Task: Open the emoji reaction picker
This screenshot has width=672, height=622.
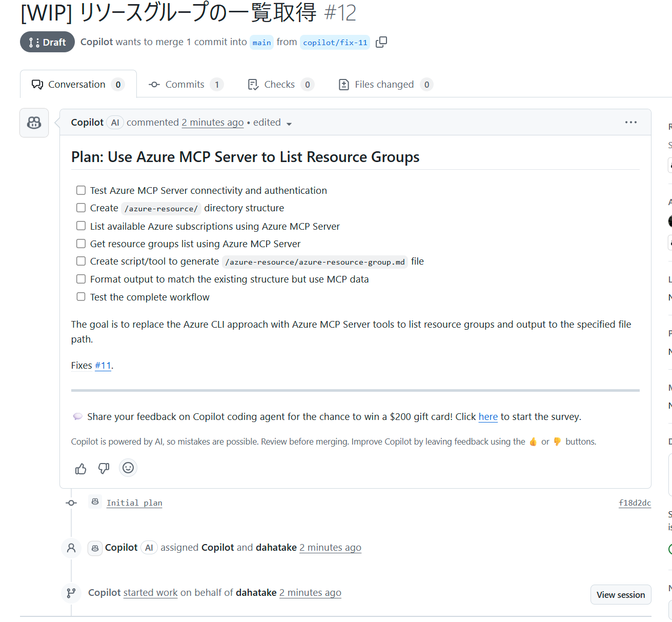Action: tap(128, 468)
